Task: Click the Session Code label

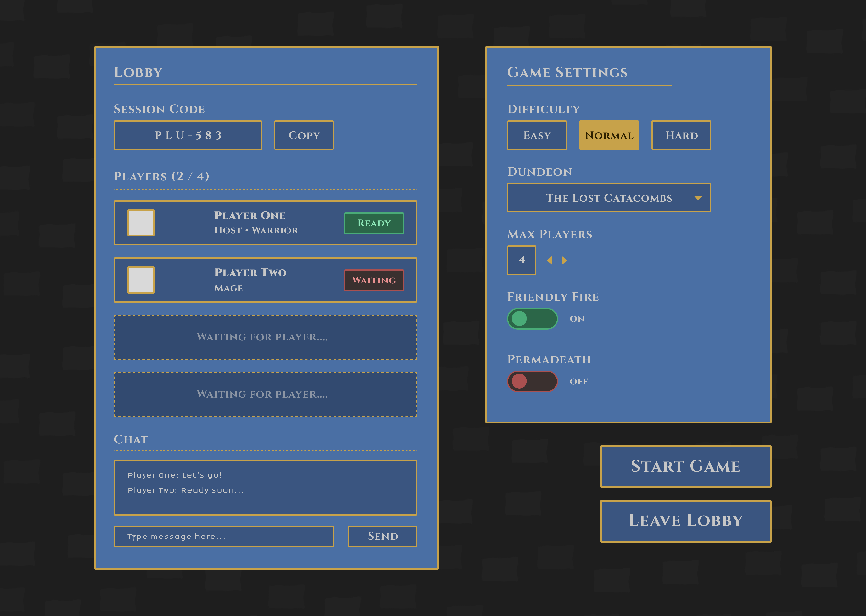Action: (x=159, y=109)
